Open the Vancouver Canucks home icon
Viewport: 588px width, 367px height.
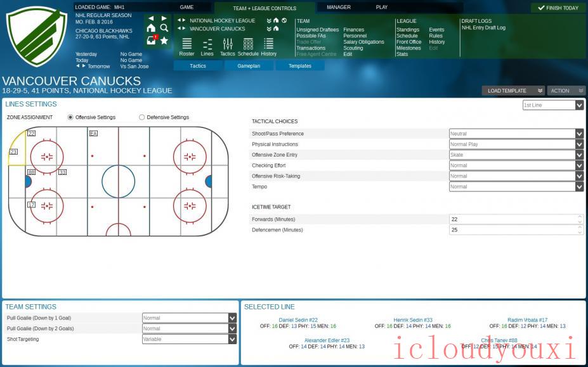click(x=276, y=29)
